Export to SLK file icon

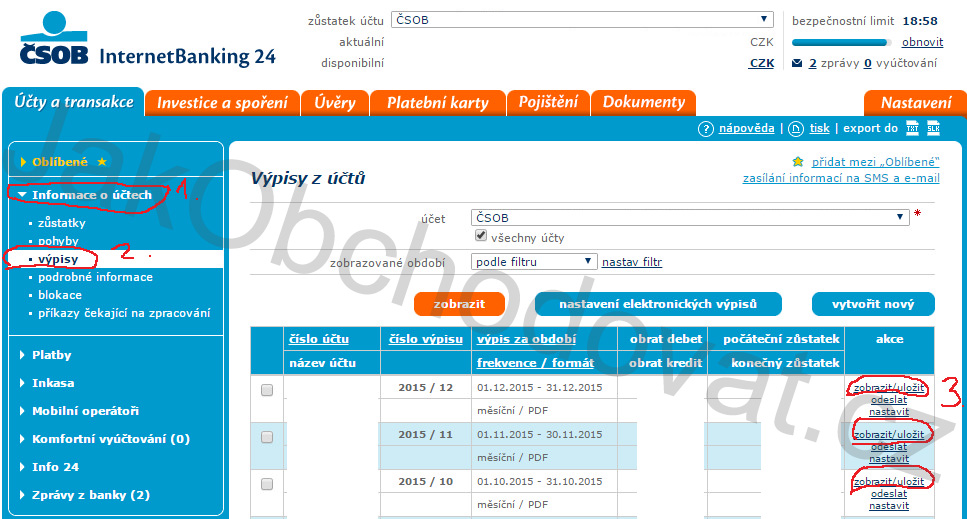click(x=933, y=128)
